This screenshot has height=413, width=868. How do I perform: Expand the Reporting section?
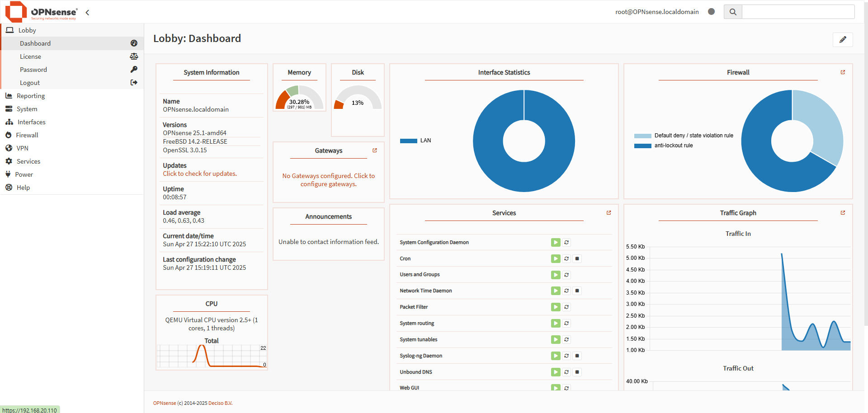click(72, 96)
